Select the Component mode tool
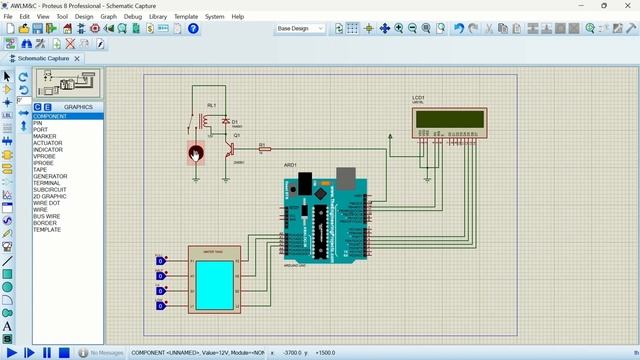 pos(7,89)
